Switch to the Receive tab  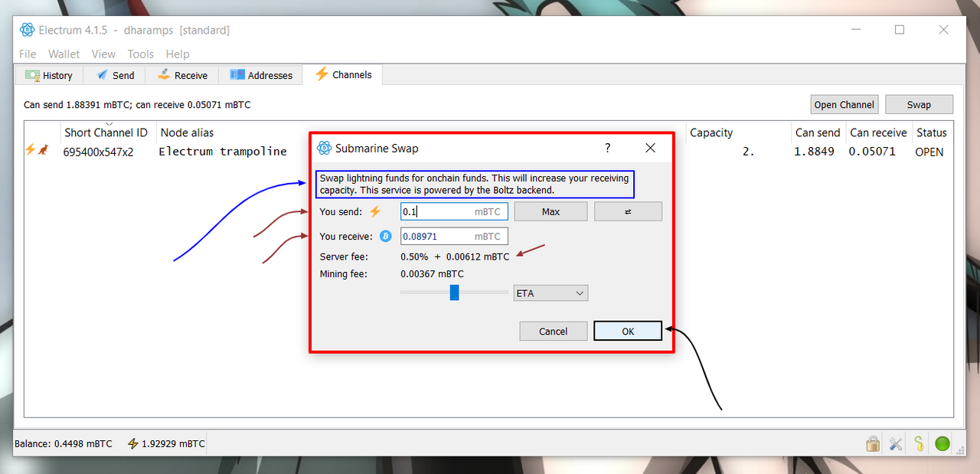coord(182,75)
